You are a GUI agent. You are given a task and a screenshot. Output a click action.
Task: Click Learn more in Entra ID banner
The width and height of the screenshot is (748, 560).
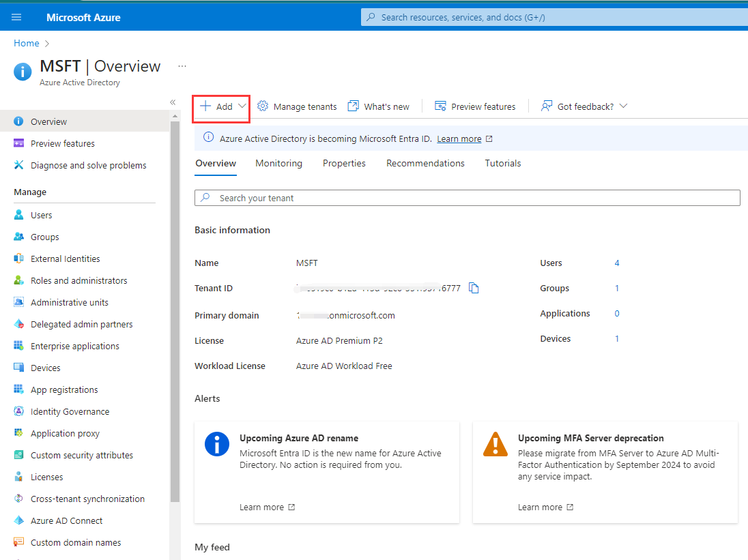point(459,138)
